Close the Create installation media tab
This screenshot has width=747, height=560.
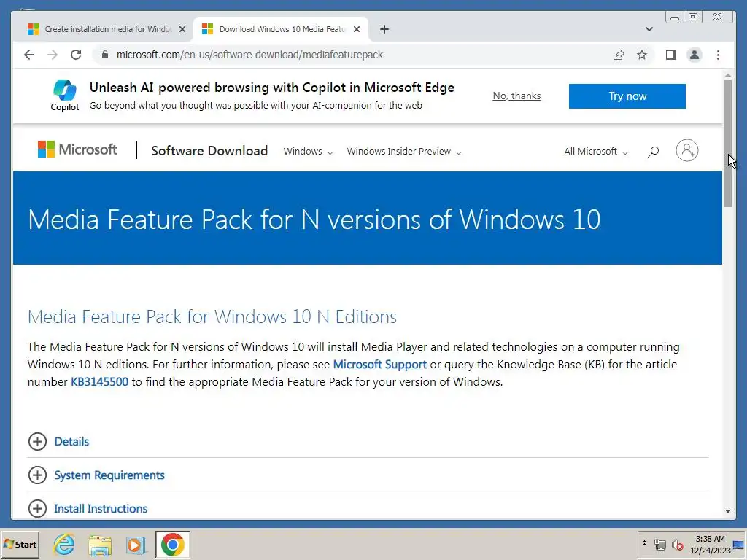182,29
